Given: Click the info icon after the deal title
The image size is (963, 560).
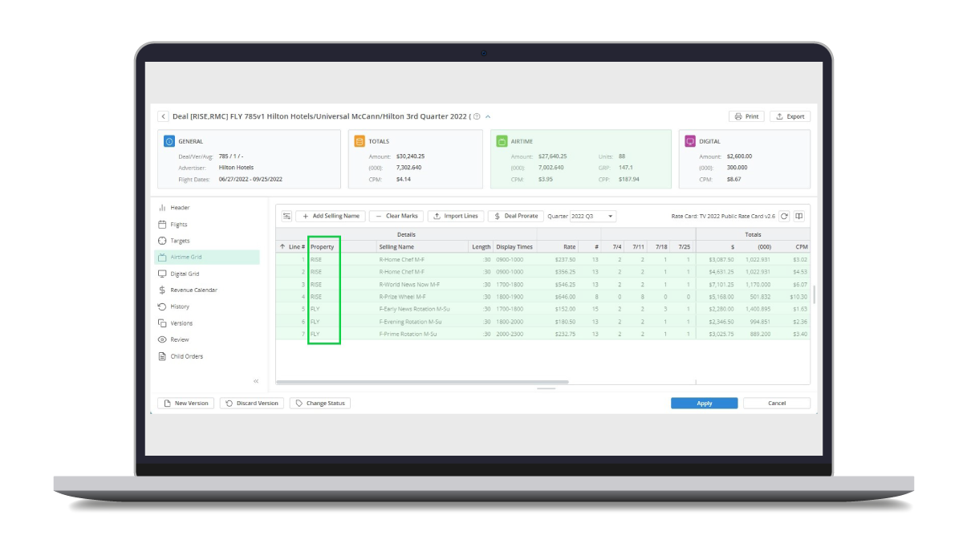Looking at the screenshot, I should tap(477, 116).
